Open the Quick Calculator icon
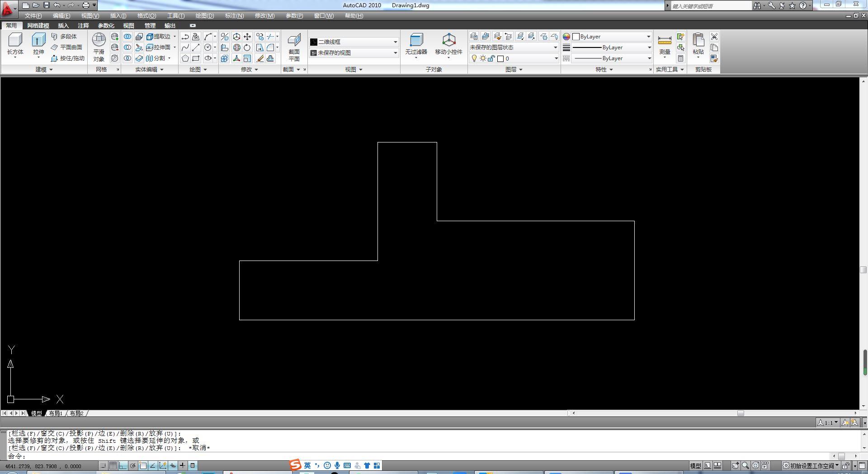The height and width of the screenshot is (474, 868). [680, 58]
